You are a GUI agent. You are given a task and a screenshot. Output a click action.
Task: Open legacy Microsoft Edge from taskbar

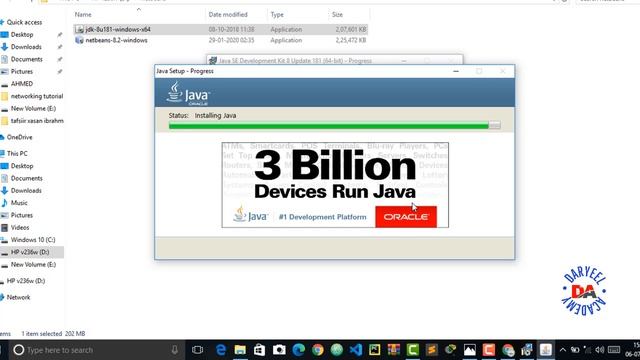[221, 350]
